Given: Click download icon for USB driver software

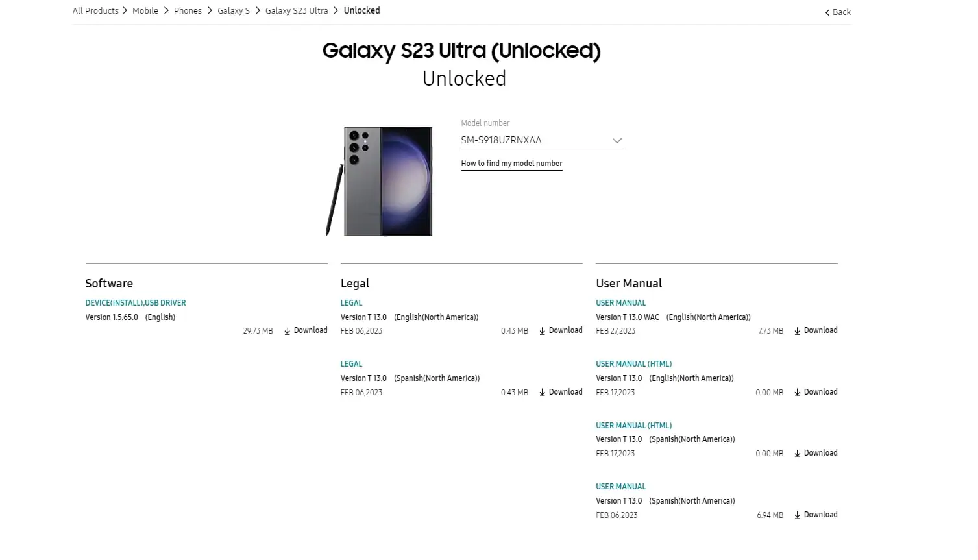Looking at the screenshot, I should 287,331.
